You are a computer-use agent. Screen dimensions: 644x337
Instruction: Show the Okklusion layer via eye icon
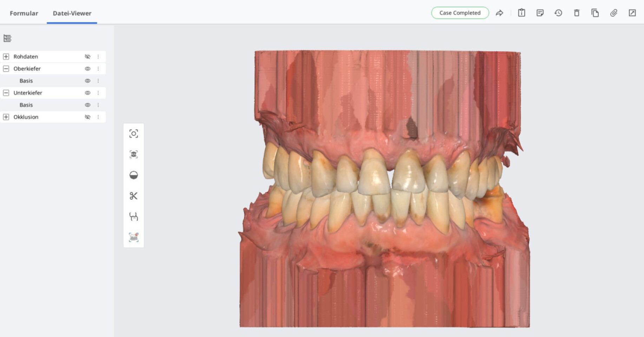pos(87,117)
